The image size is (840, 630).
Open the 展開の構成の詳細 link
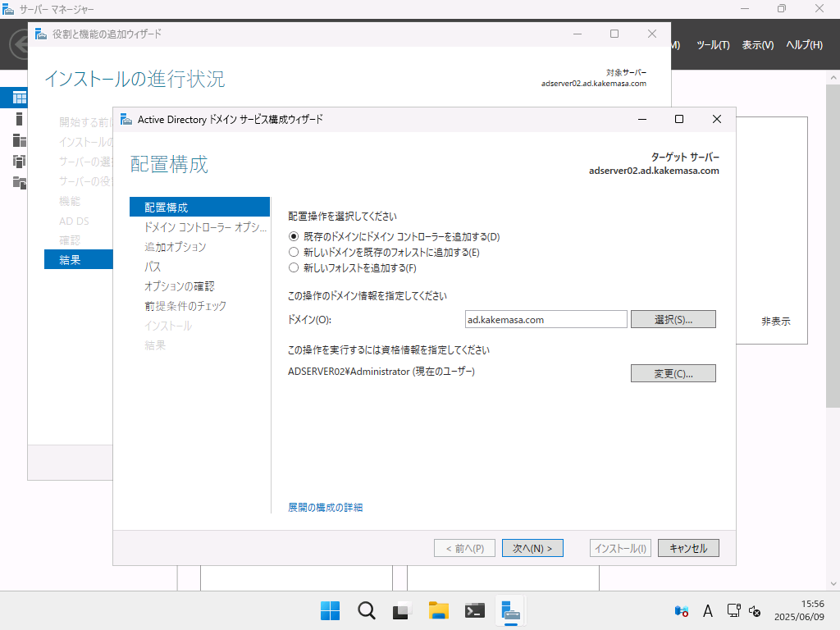pyautogui.click(x=325, y=507)
